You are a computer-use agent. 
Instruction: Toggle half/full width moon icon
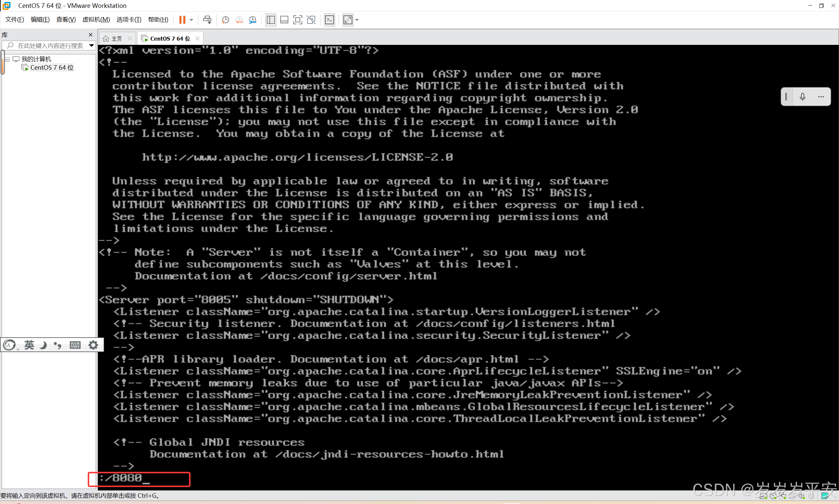pos(43,345)
